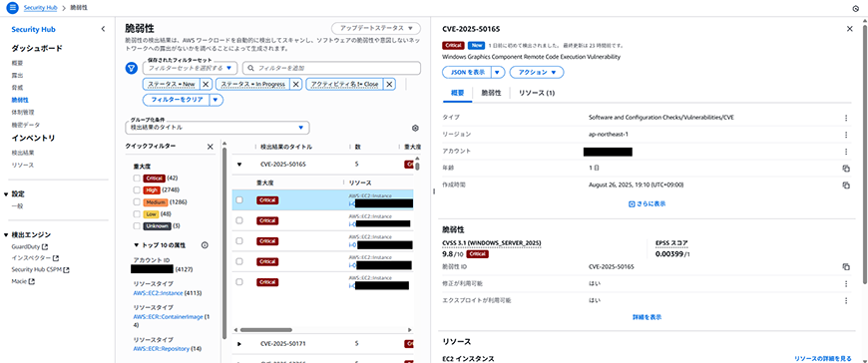Click Security Hub breadcrumb link
Image resolution: width=868 pixels, height=363 pixels.
[42, 8]
